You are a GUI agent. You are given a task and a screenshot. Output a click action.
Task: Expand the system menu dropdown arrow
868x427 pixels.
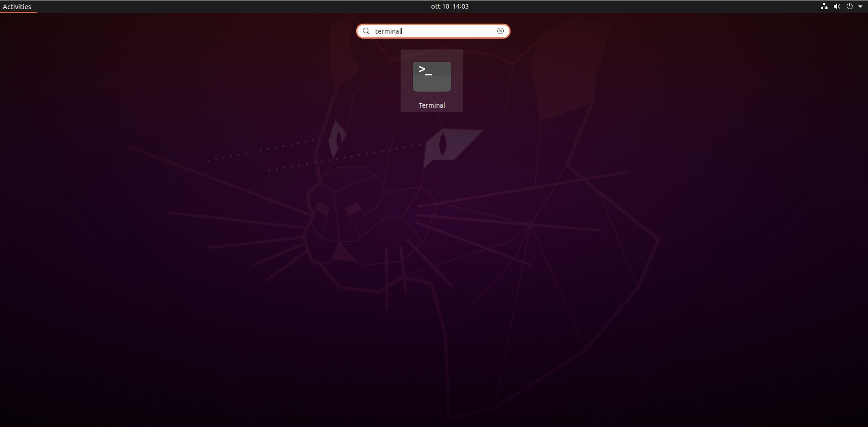point(860,6)
